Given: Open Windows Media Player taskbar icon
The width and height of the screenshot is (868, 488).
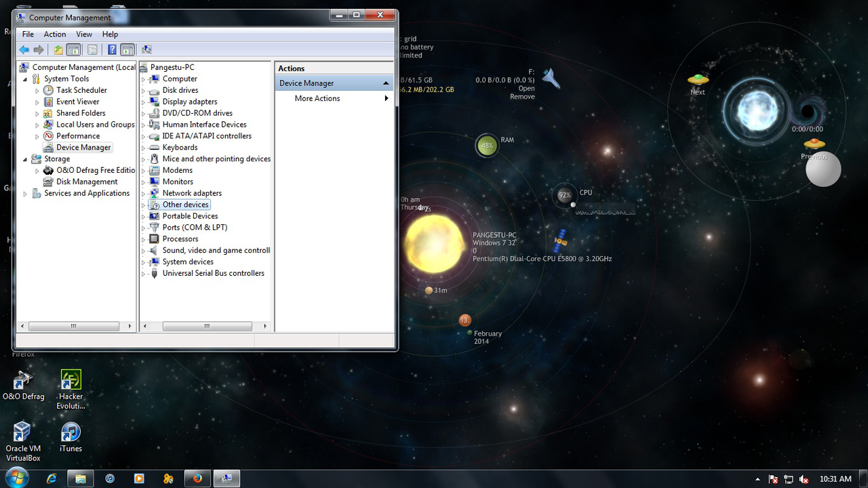Looking at the screenshot, I should point(139,479).
